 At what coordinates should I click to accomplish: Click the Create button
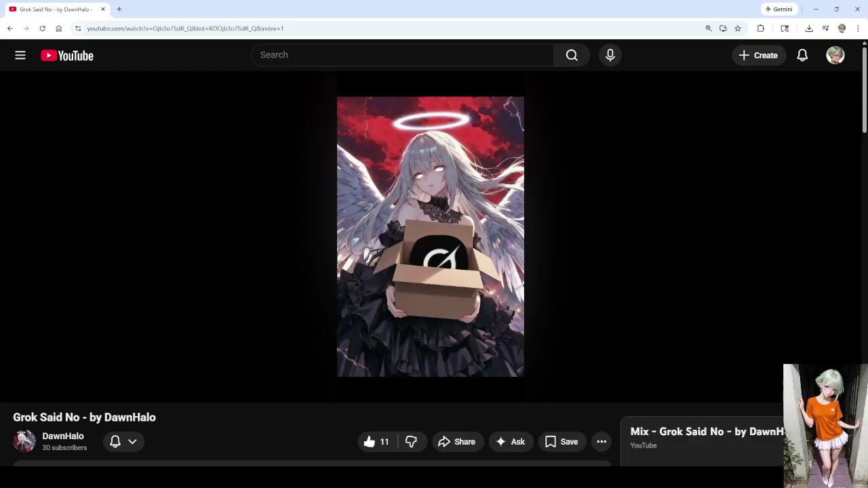point(759,56)
